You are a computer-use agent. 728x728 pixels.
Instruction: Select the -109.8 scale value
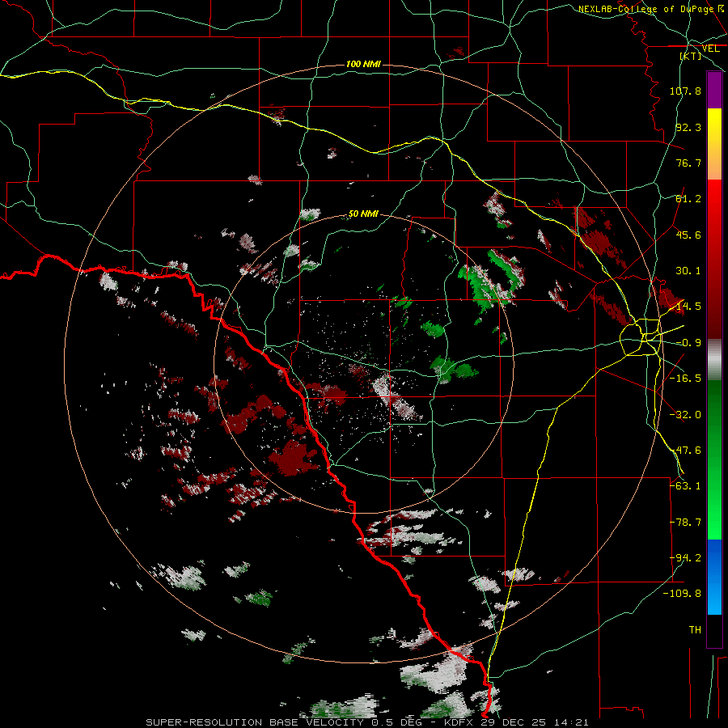(x=683, y=594)
